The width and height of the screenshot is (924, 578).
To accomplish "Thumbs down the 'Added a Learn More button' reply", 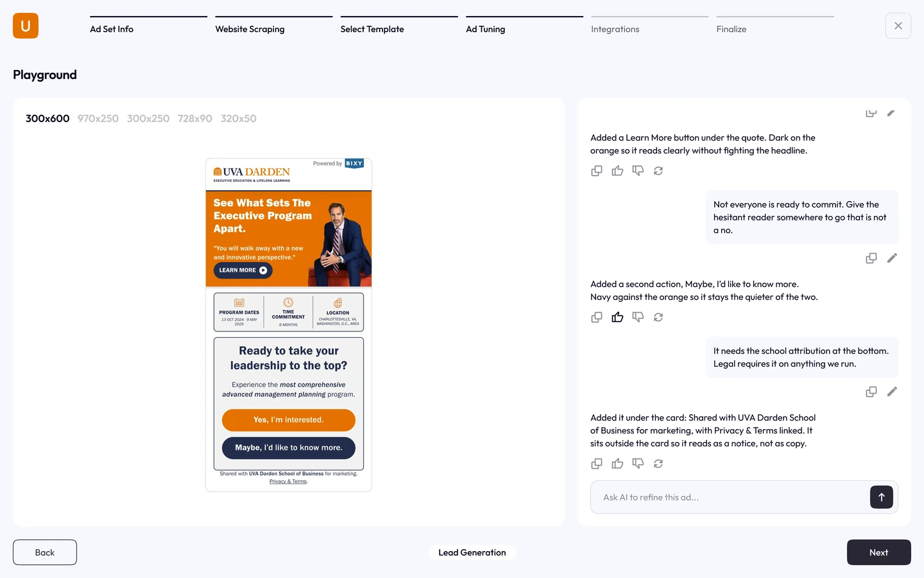I will [x=638, y=171].
